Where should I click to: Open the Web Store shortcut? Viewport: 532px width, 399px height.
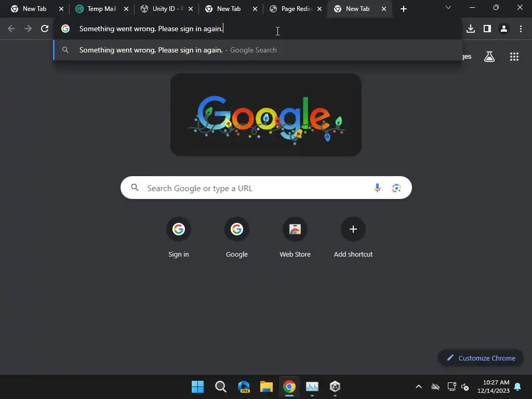[x=295, y=237]
